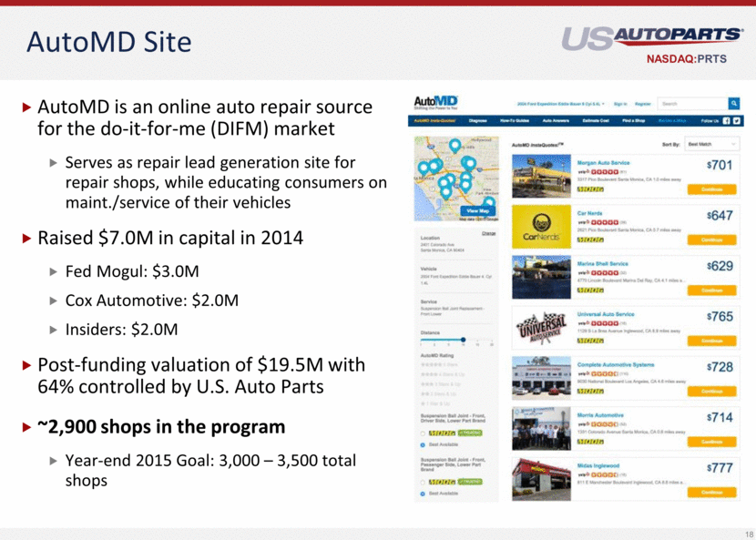Viewport: 756px width, 540px height.
Task: Adjust the Distance slider handle
Action: (465, 341)
